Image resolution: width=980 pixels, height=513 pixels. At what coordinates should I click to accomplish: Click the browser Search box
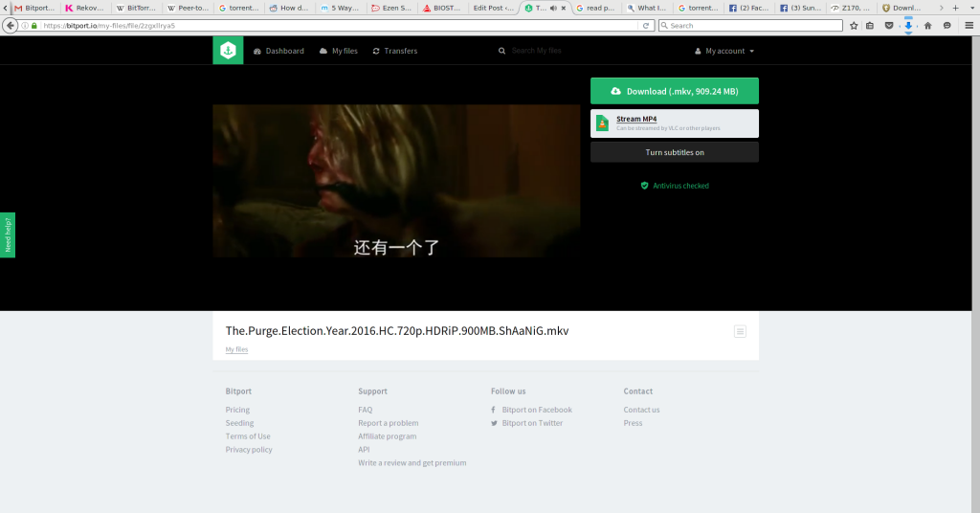point(750,26)
